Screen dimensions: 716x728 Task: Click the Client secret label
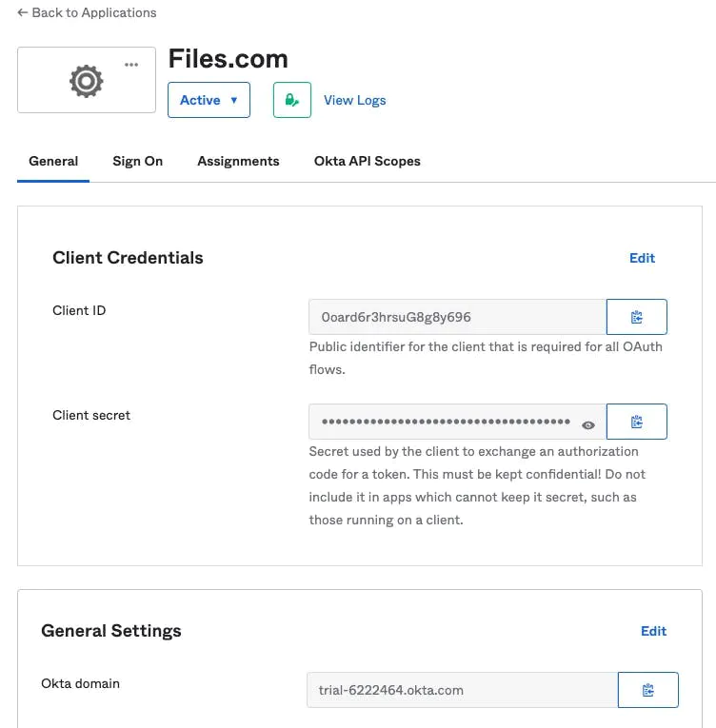91,415
